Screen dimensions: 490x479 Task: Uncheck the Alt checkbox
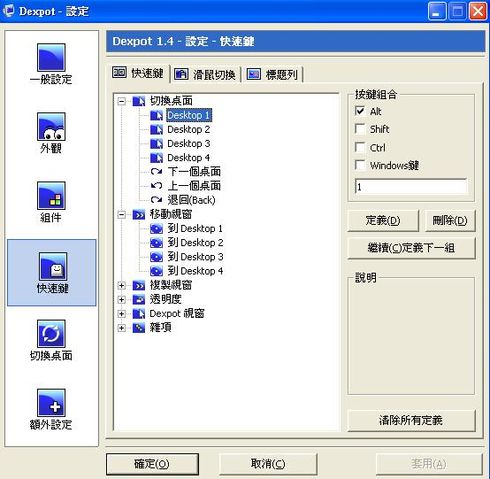[x=360, y=111]
